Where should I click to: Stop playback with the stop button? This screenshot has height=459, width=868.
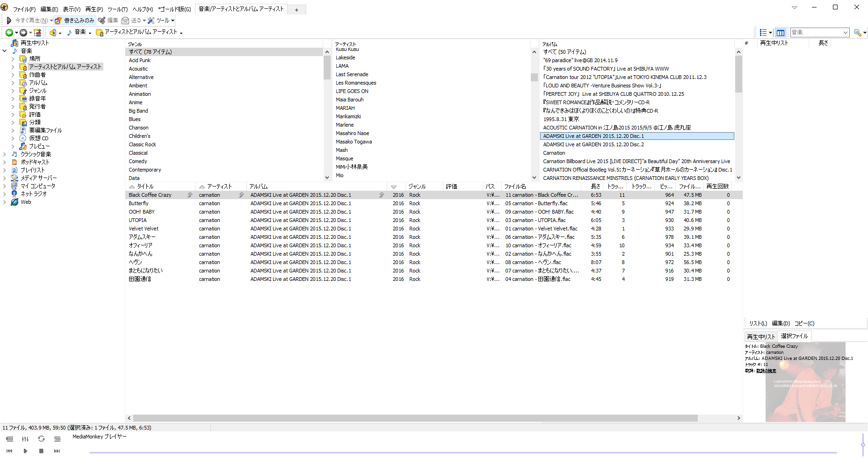click(41, 451)
